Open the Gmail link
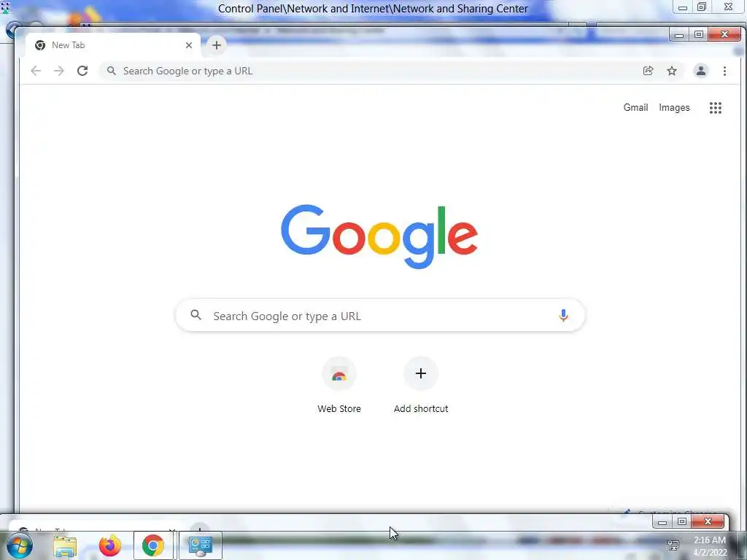This screenshot has width=747, height=560. tap(635, 108)
